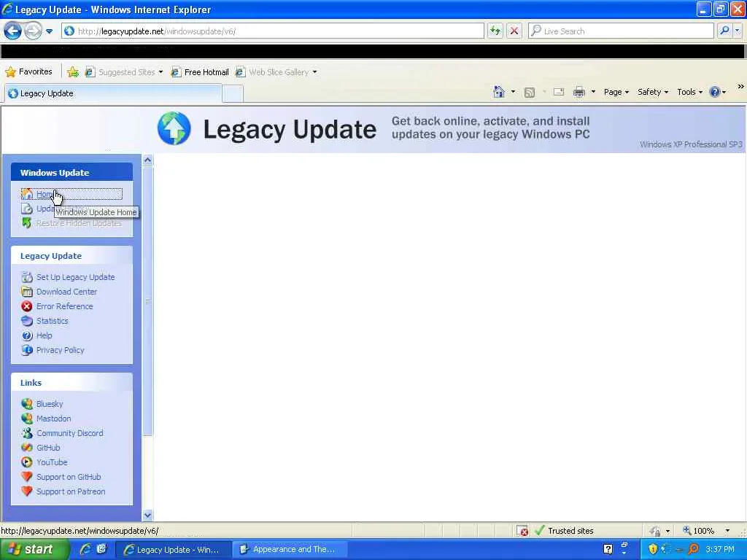
Task: Open the Bluesky link
Action: point(50,404)
